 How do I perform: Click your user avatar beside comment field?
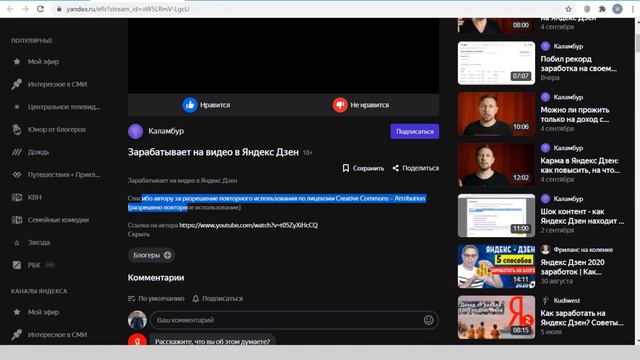pos(137,320)
